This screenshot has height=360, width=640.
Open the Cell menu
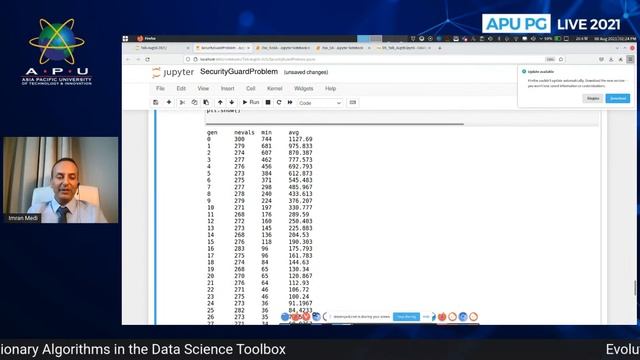pyautogui.click(x=250, y=89)
